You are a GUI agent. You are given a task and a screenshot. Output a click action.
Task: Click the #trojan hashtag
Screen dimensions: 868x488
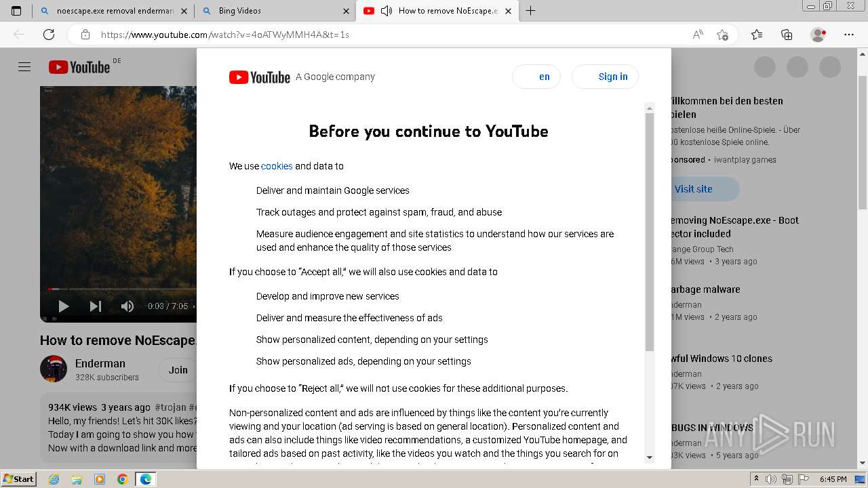coord(170,407)
